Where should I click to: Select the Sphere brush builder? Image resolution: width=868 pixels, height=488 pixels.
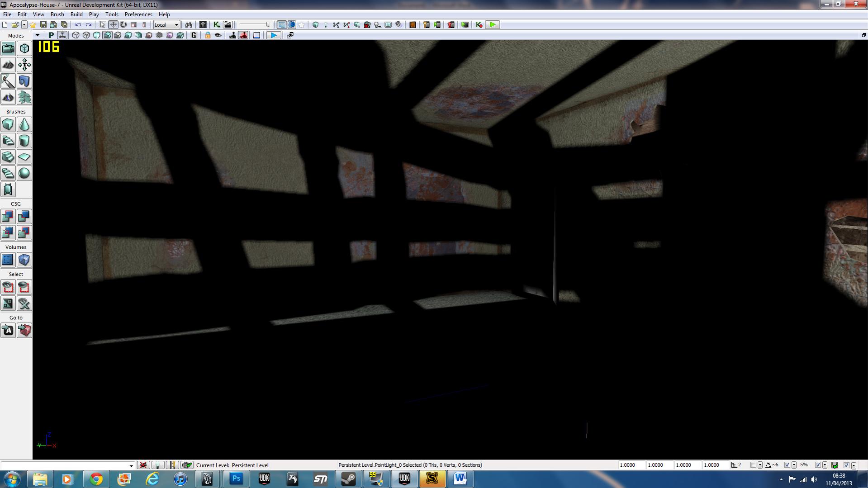(x=24, y=173)
